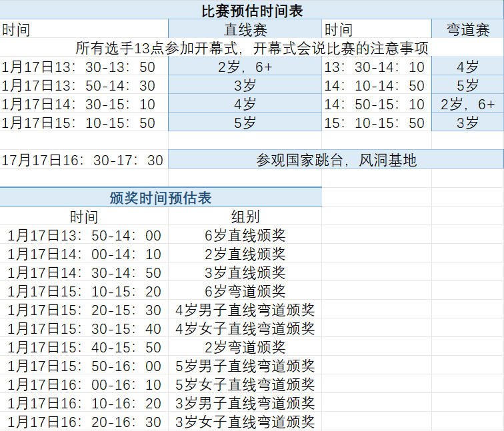Viewport: 504px width, 431px height.
Task: Click the 参观国家跳台，风洞基地 cell
Action: 336,160
